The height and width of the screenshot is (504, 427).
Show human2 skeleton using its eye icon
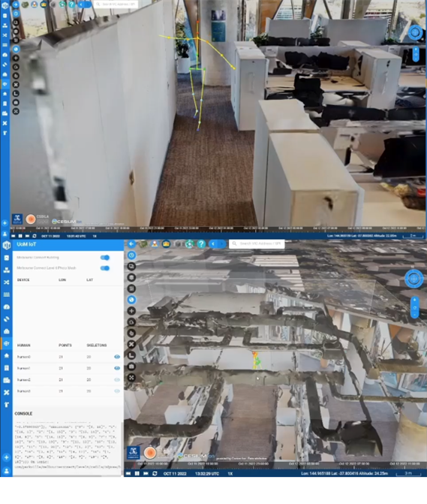pos(117,379)
